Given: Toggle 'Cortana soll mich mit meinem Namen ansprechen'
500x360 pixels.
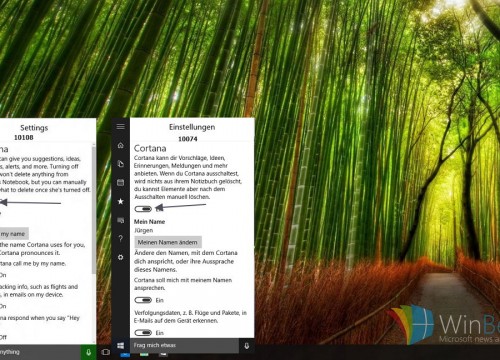Looking at the screenshot, I should point(143,300).
